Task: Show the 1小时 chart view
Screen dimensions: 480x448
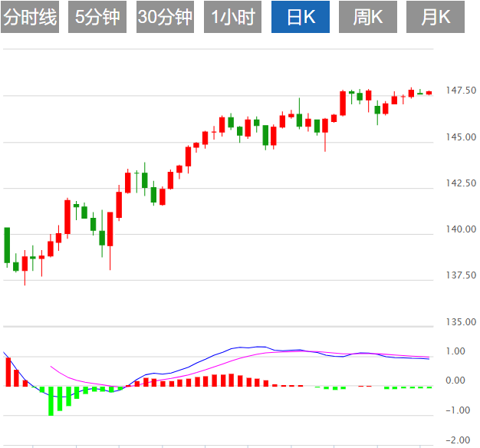Action: [x=232, y=17]
